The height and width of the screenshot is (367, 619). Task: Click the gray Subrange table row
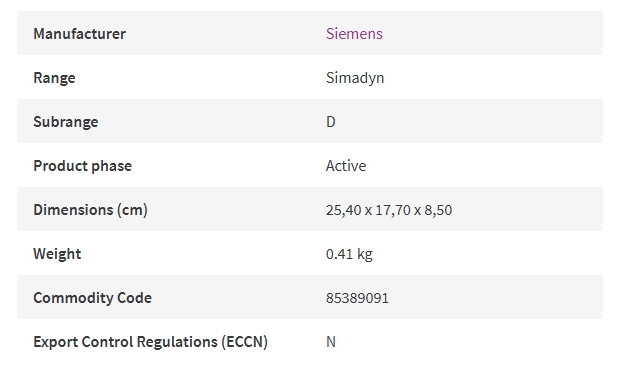(x=310, y=121)
